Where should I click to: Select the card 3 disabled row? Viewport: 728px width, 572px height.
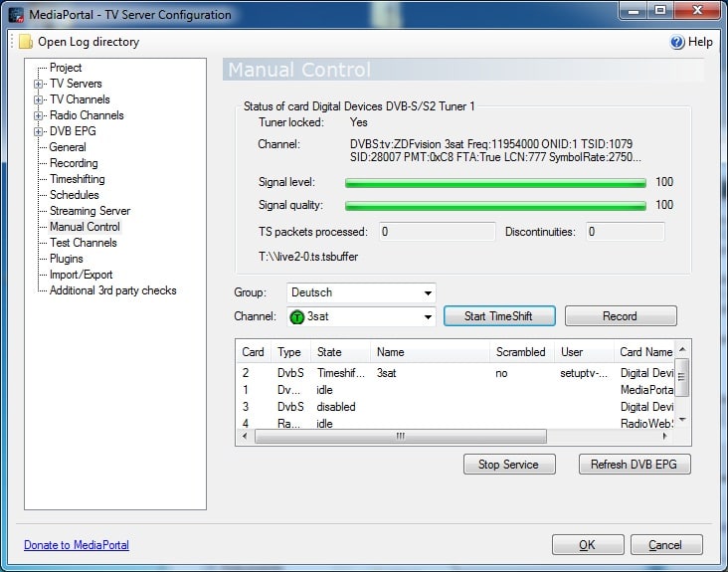[455, 407]
